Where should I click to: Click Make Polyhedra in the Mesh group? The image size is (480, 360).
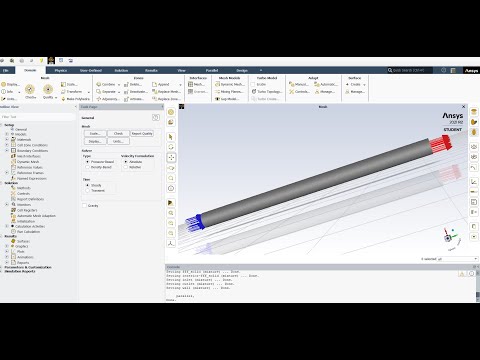[76, 99]
